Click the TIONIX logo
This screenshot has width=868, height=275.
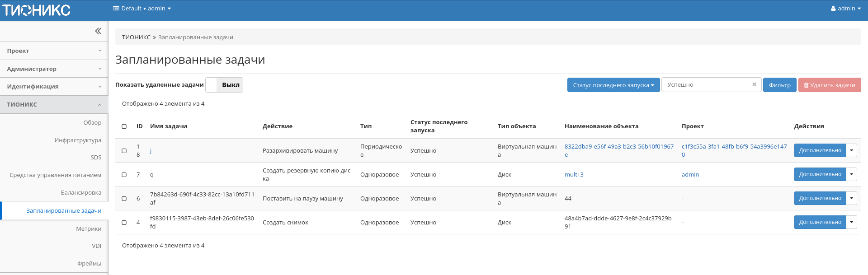pos(36,10)
